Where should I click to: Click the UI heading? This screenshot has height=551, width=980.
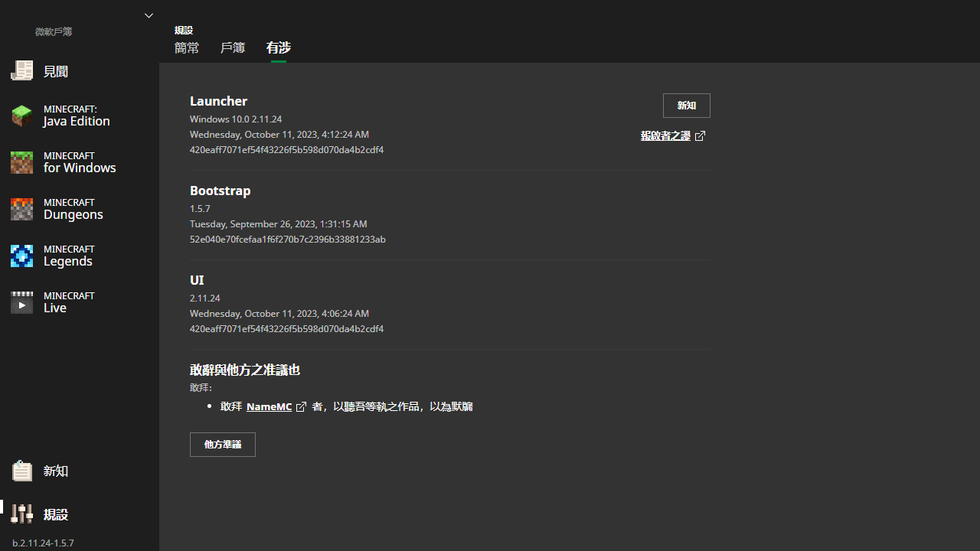point(197,280)
